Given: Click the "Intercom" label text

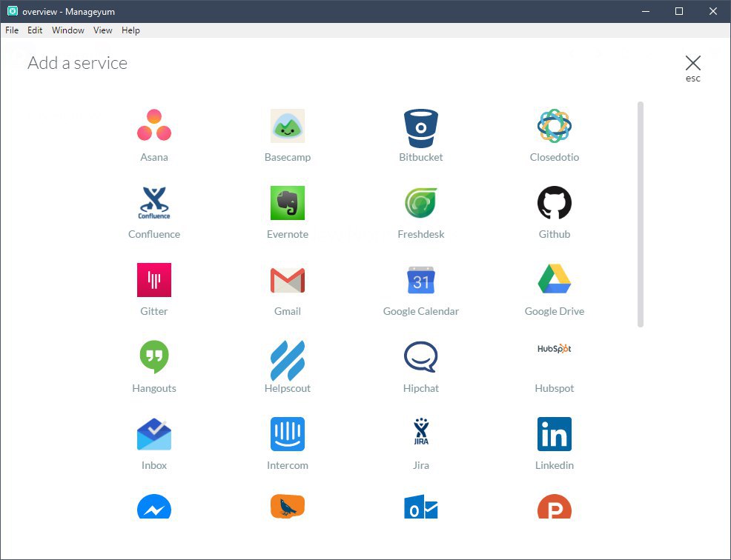Looking at the screenshot, I should click(x=287, y=465).
